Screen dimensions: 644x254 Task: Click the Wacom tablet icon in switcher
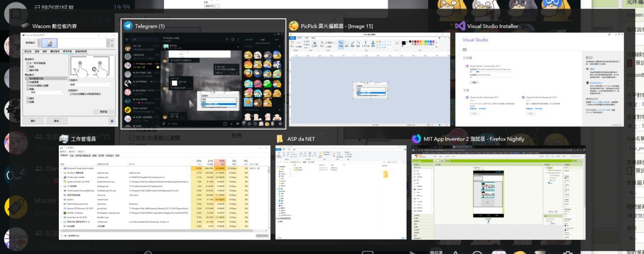coord(26,26)
